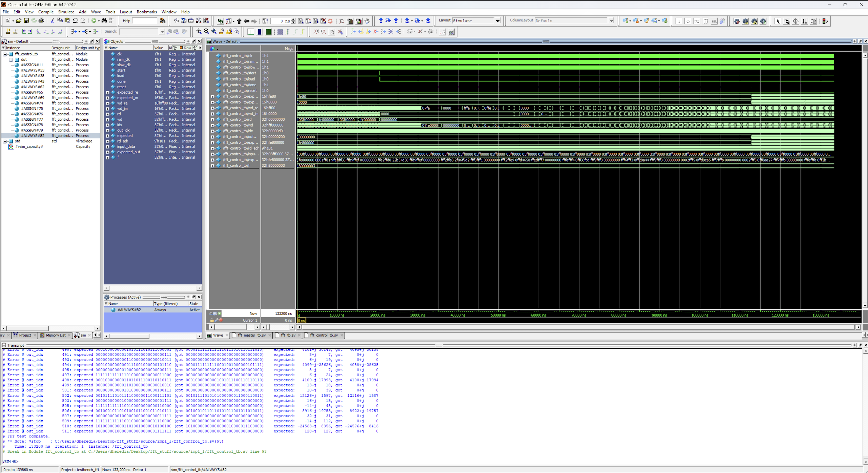Click the Save file toolbar icon

(26, 21)
